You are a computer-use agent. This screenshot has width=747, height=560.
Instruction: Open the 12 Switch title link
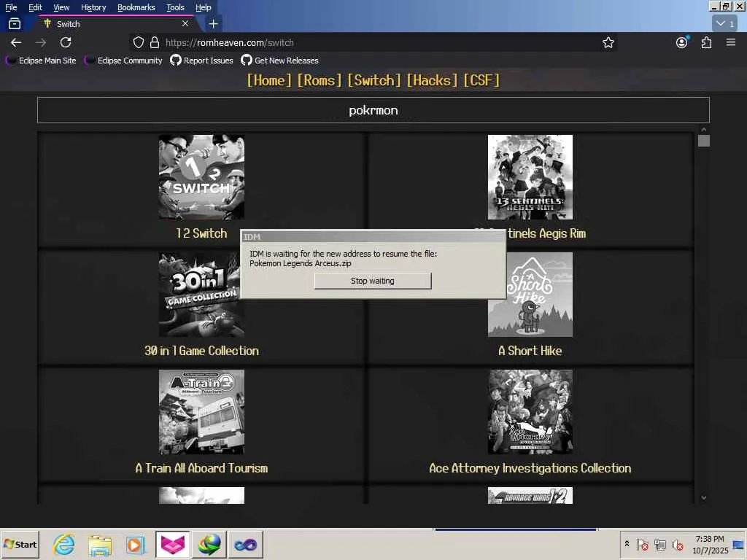click(201, 233)
